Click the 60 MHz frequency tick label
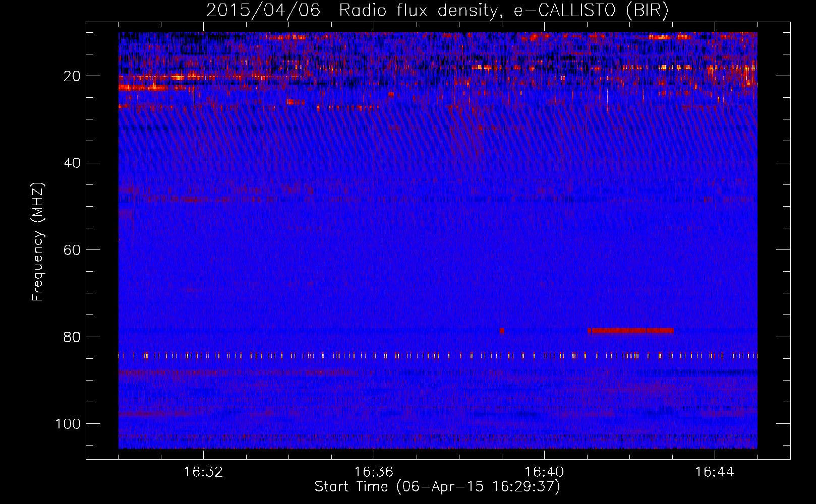Viewport: 816px width, 504px height. (x=72, y=250)
